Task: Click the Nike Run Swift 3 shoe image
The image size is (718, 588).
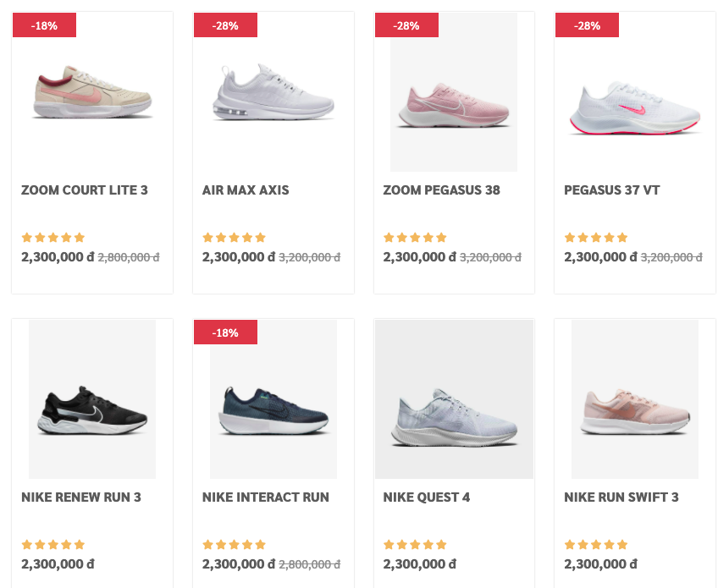Action: coord(634,398)
